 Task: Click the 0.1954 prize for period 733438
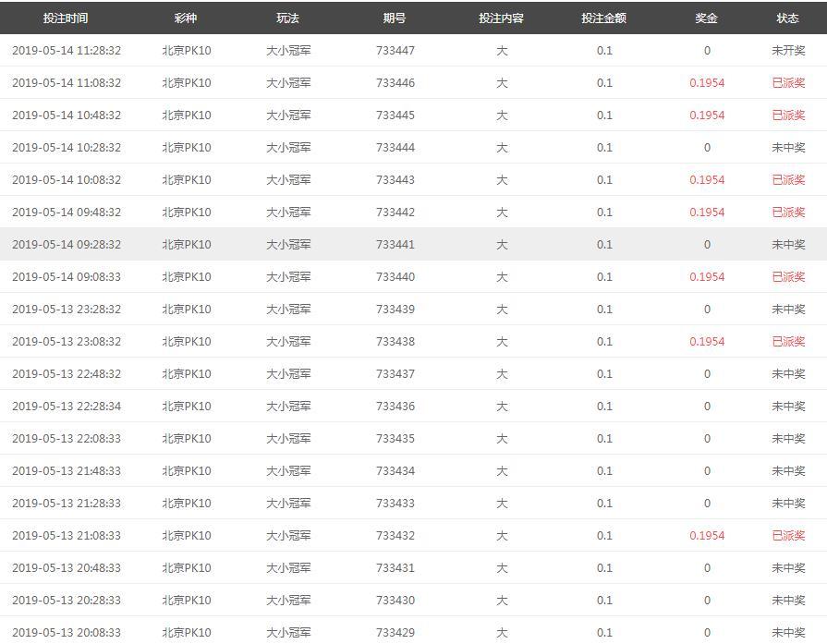click(707, 342)
